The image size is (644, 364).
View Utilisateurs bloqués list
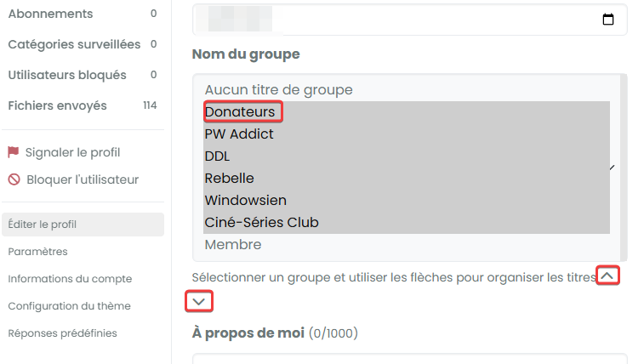(x=83, y=75)
